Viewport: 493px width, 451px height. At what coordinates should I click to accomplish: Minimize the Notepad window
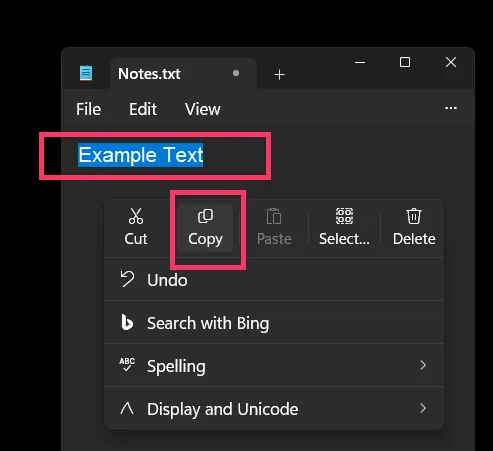click(x=360, y=62)
